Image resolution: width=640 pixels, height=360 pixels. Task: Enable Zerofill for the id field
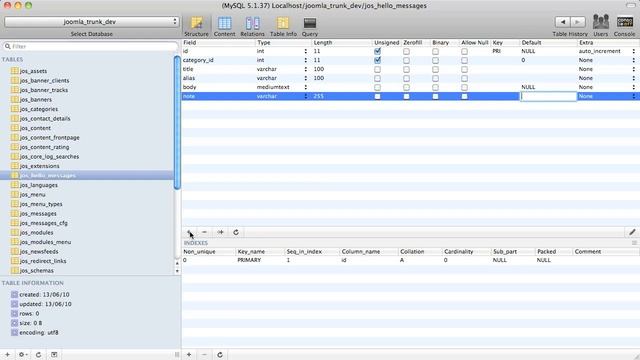[406, 51]
